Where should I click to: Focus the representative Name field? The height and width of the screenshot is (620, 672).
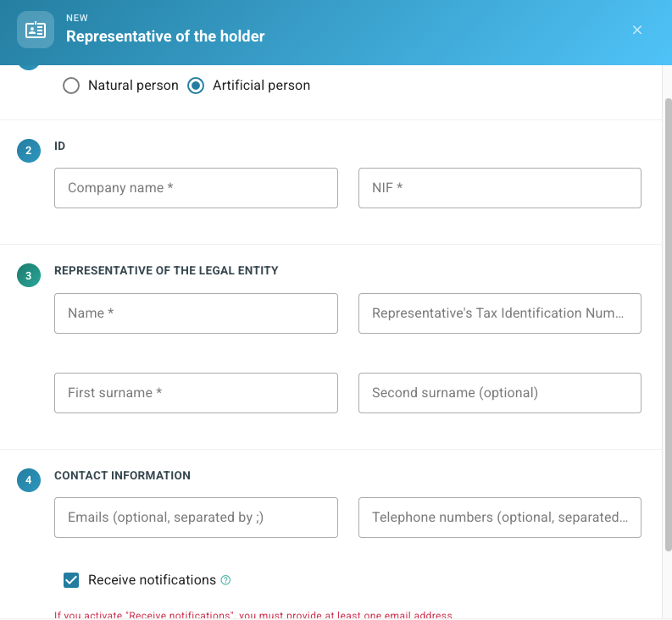(x=196, y=313)
